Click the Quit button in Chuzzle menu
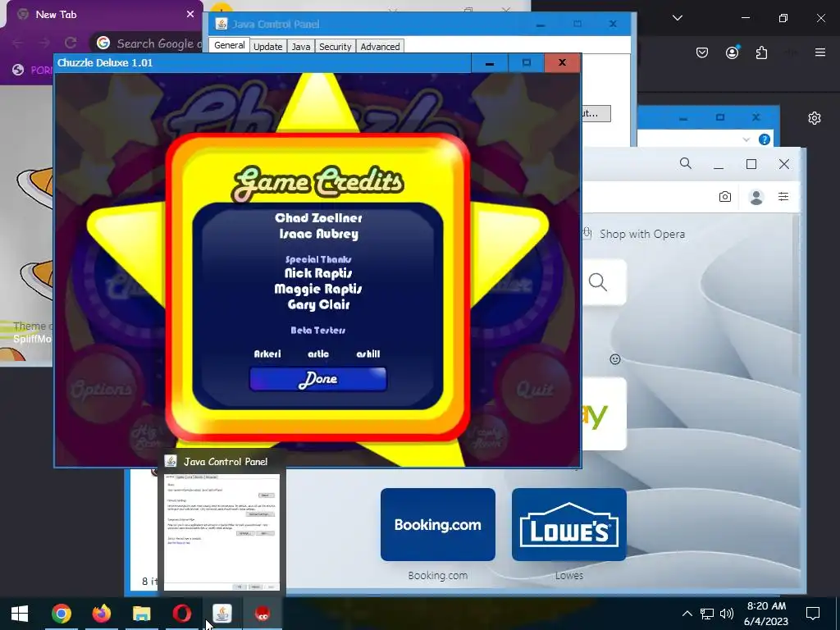Screen dimensions: 840x630 coord(534,388)
